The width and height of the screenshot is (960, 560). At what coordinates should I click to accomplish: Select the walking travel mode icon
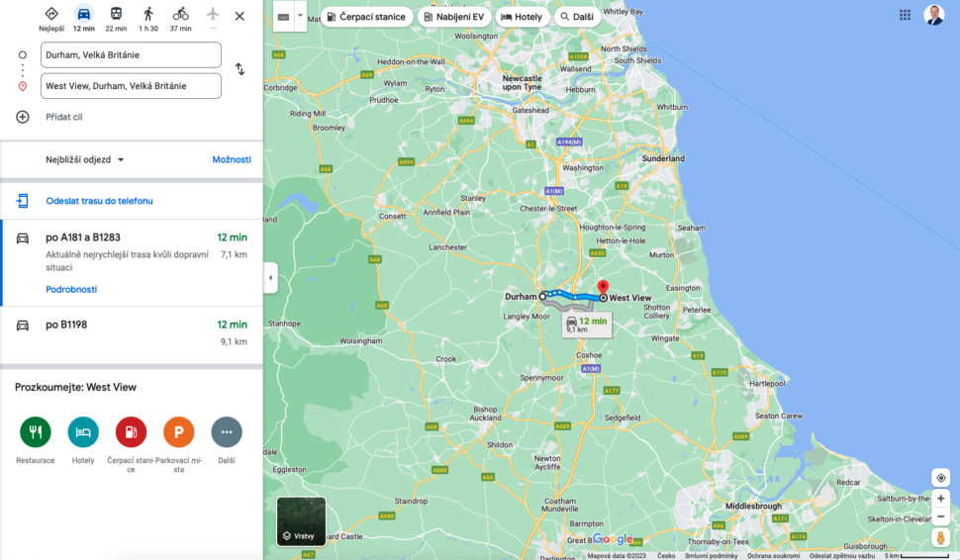(x=148, y=14)
